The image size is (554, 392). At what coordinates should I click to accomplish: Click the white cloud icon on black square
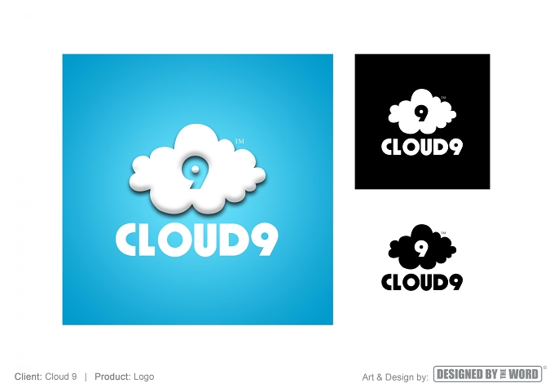point(422,111)
